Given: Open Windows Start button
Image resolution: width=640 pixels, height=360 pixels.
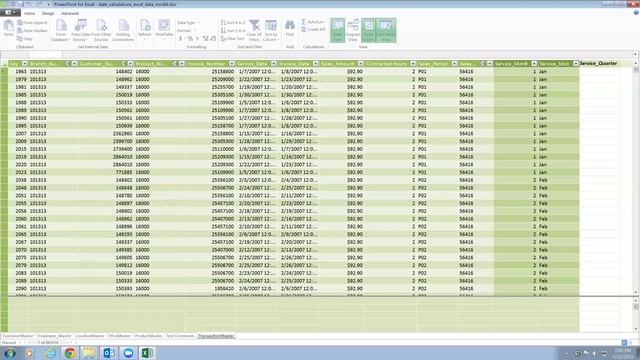Looking at the screenshot, I should pyautogui.click(x=10, y=353).
